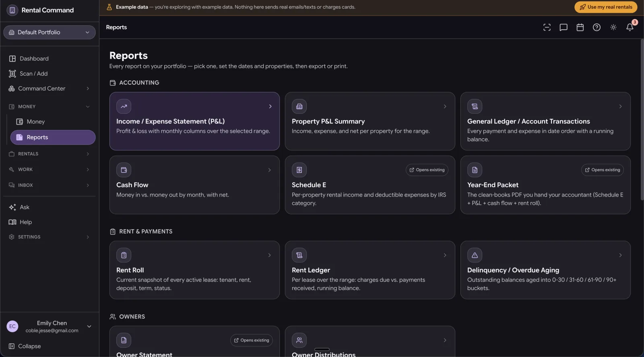Open the chat message icon in header
The width and height of the screenshot is (644, 357).
[x=563, y=27]
